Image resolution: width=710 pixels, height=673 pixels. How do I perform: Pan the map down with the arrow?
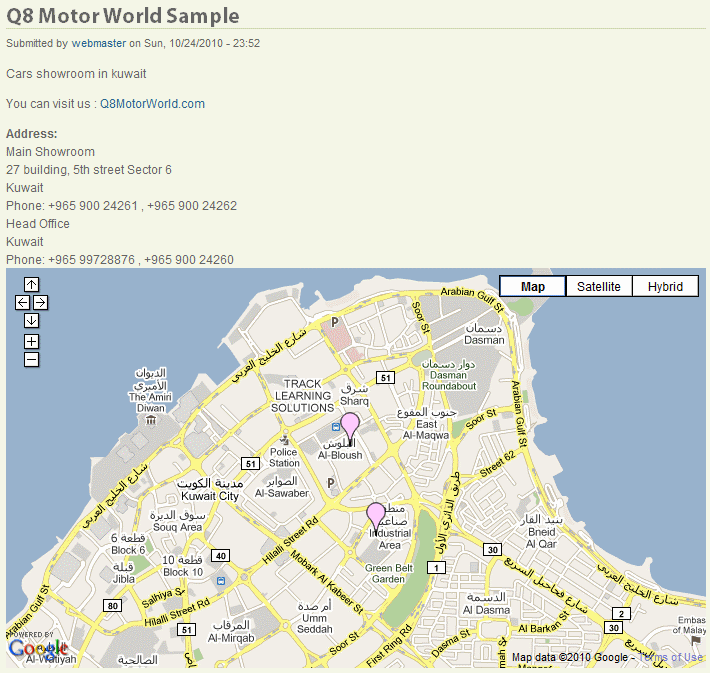point(31,321)
